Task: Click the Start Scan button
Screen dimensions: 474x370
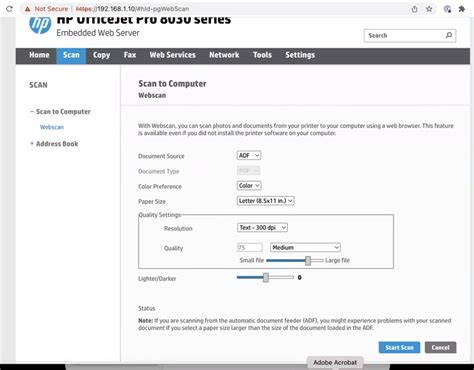Action: coord(399,348)
